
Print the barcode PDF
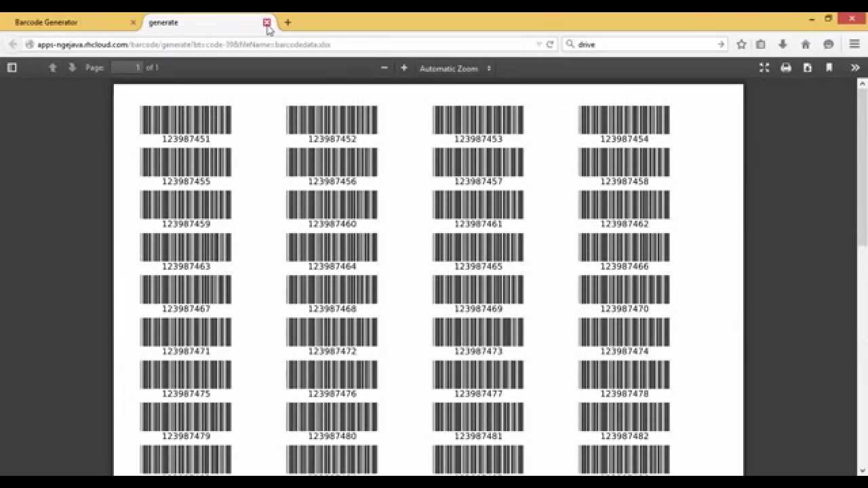(x=786, y=68)
